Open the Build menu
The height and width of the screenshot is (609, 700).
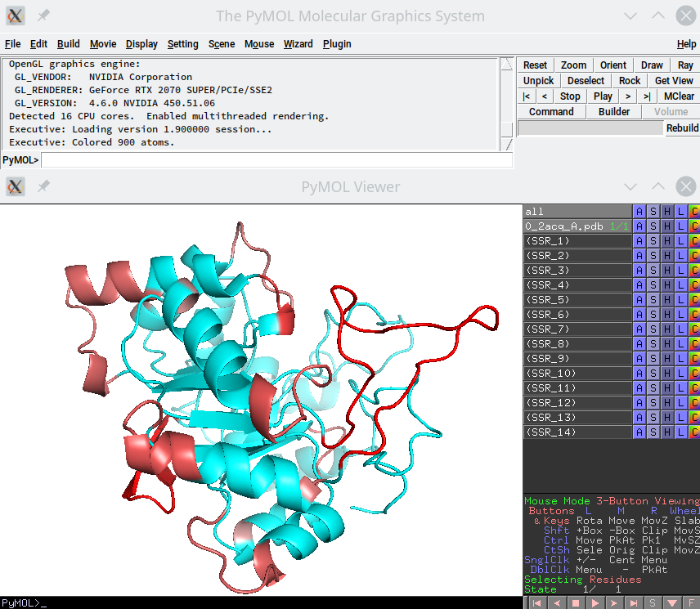tap(69, 43)
